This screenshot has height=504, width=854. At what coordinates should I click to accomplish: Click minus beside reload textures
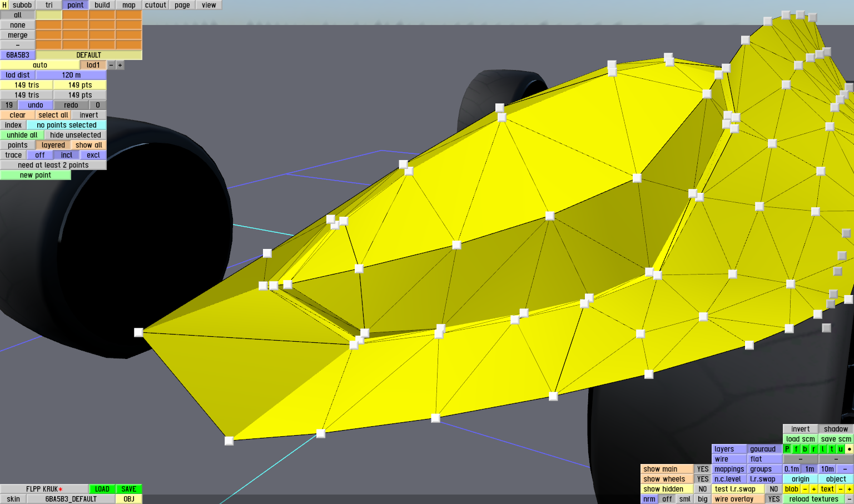[x=849, y=499]
